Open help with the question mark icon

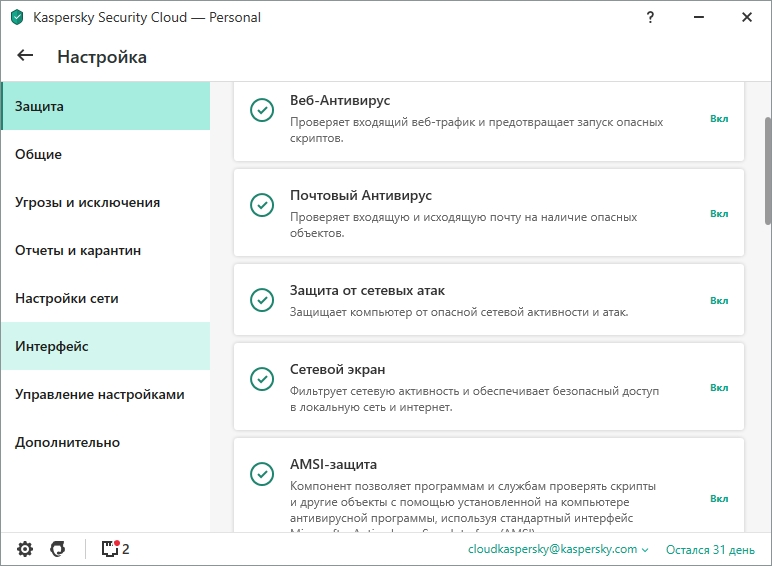650,18
